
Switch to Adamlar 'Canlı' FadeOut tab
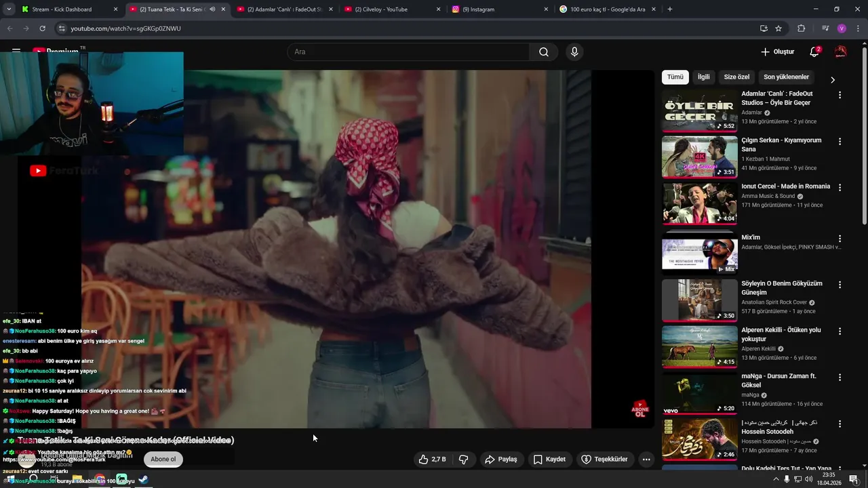(285, 9)
